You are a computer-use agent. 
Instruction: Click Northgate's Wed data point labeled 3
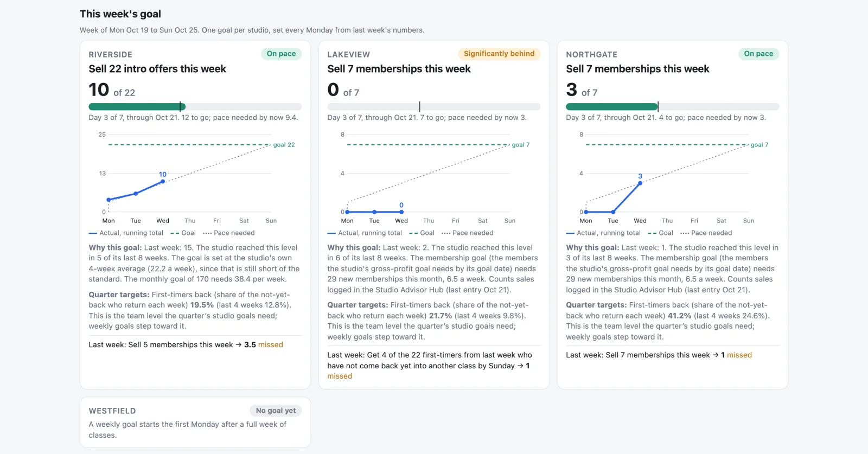[640, 183]
